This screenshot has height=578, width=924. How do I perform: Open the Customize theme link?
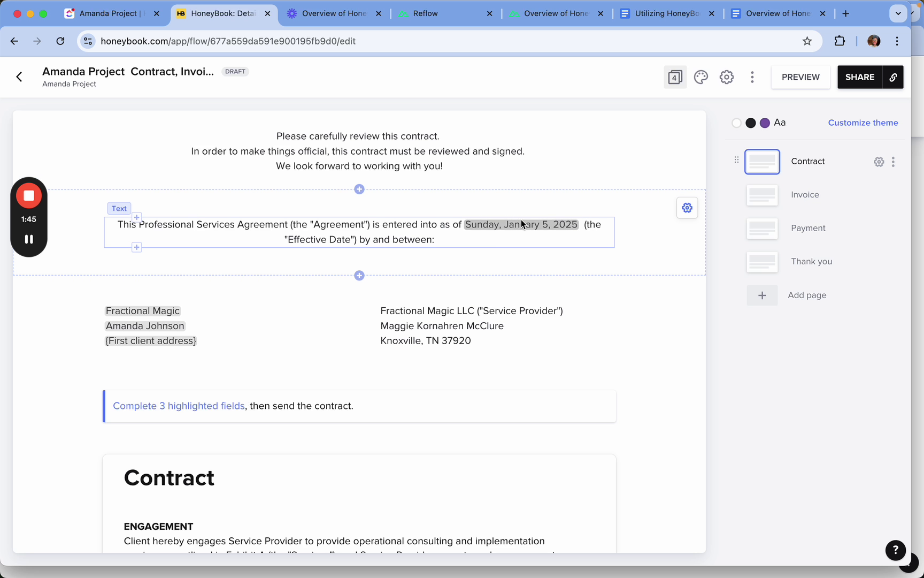(x=863, y=123)
